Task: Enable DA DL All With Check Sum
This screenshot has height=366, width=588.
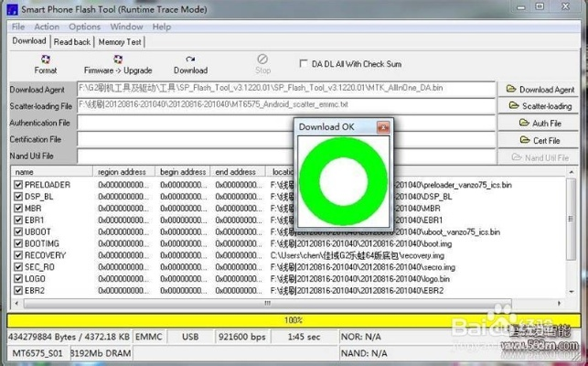Action: (x=305, y=64)
